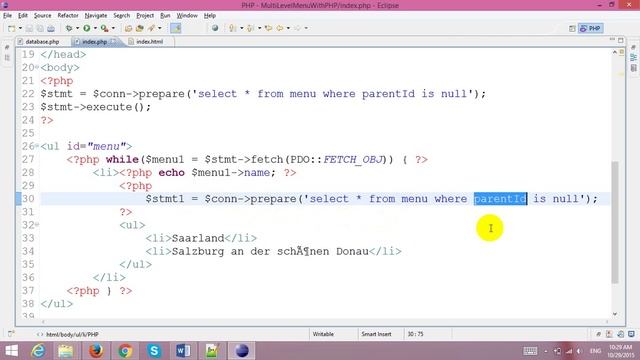Switch to the index.html editor tab
The width and height of the screenshot is (640, 360).
149,42
